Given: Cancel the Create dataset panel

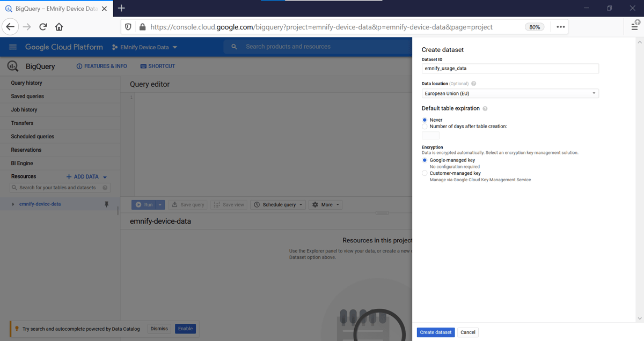Looking at the screenshot, I should [x=468, y=332].
